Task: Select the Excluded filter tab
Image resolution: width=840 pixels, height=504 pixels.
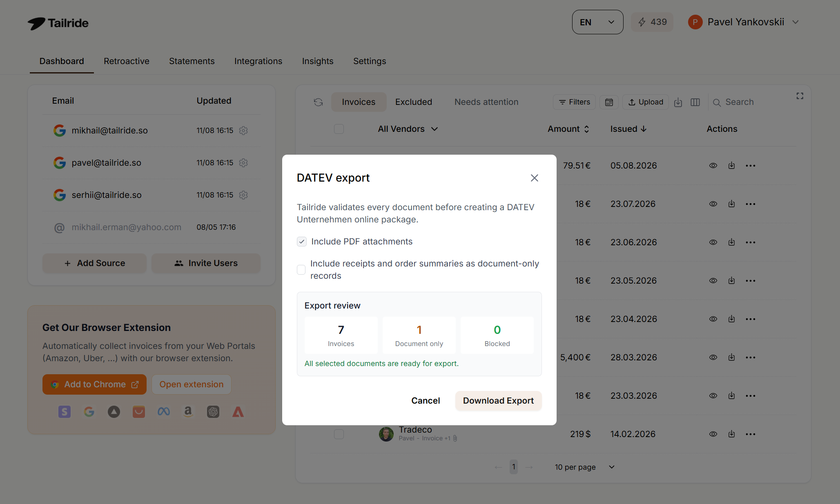Action: [414, 102]
